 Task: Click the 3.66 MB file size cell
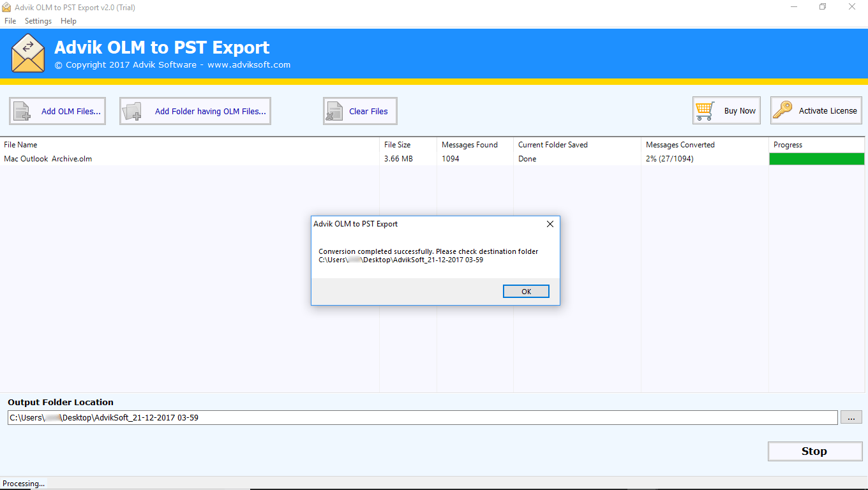pos(398,159)
